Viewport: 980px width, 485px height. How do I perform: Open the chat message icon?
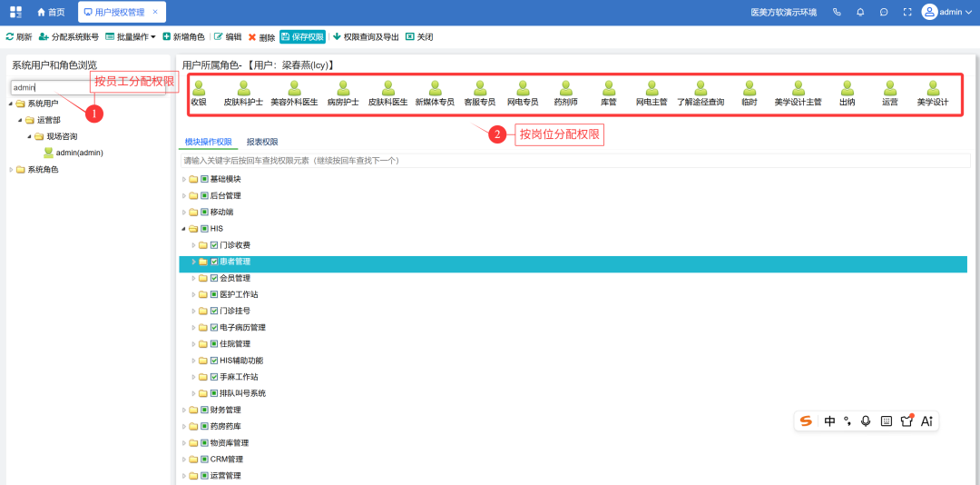884,12
